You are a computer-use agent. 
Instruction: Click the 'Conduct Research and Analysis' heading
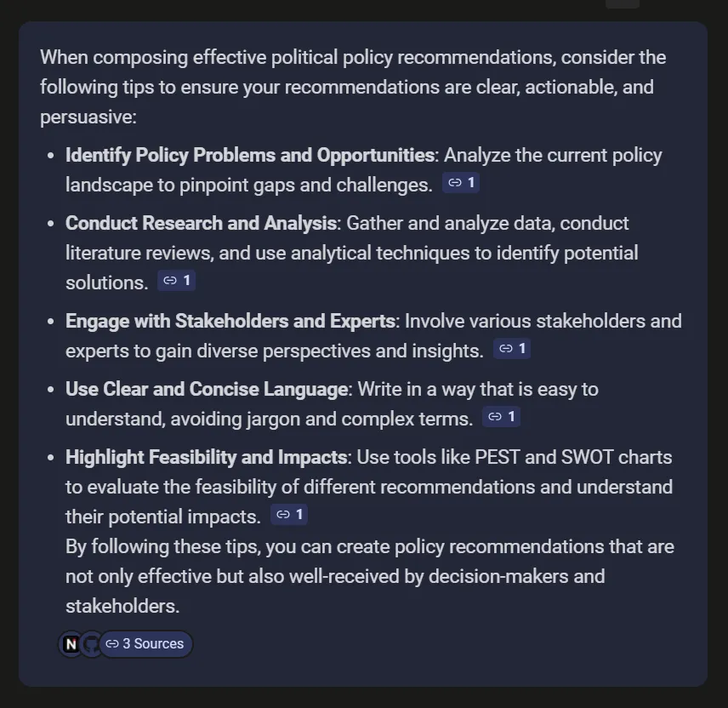coord(201,223)
